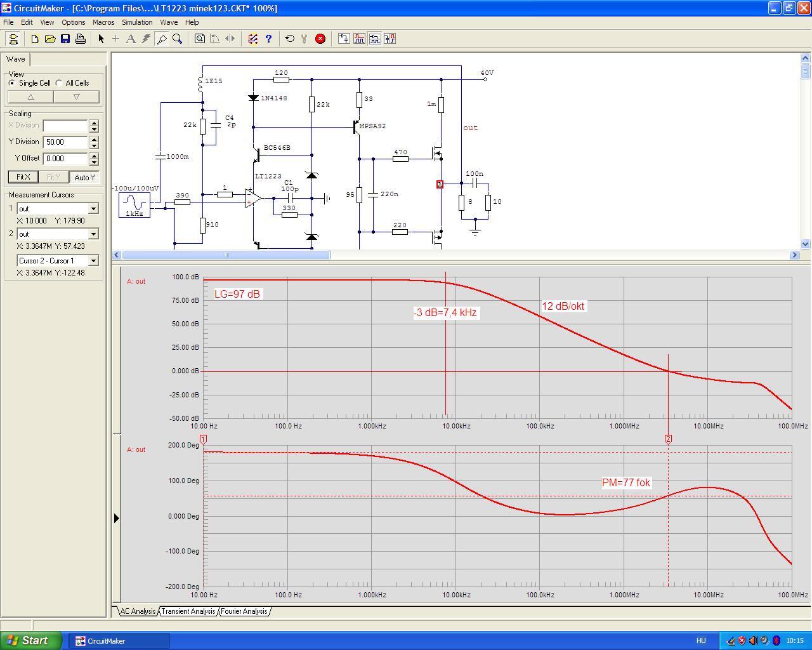812x650 pixels.
Task: Click the schematic horizontal scrollbar thumb
Action: pyautogui.click(x=226, y=255)
